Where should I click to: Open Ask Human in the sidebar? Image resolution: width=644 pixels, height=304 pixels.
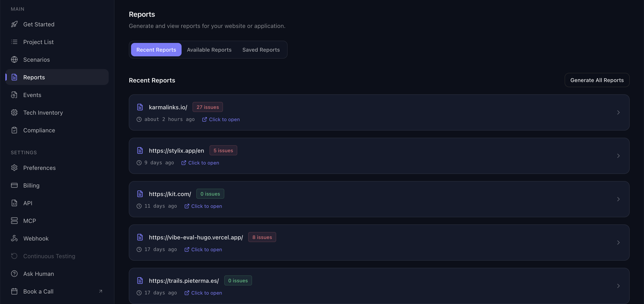pyautogui.click(x=38, y=274)
